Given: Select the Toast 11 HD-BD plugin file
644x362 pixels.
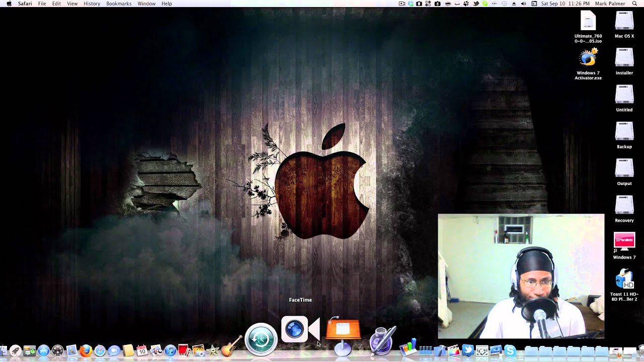Looking at the screenshot, I should tap(624, 284).
